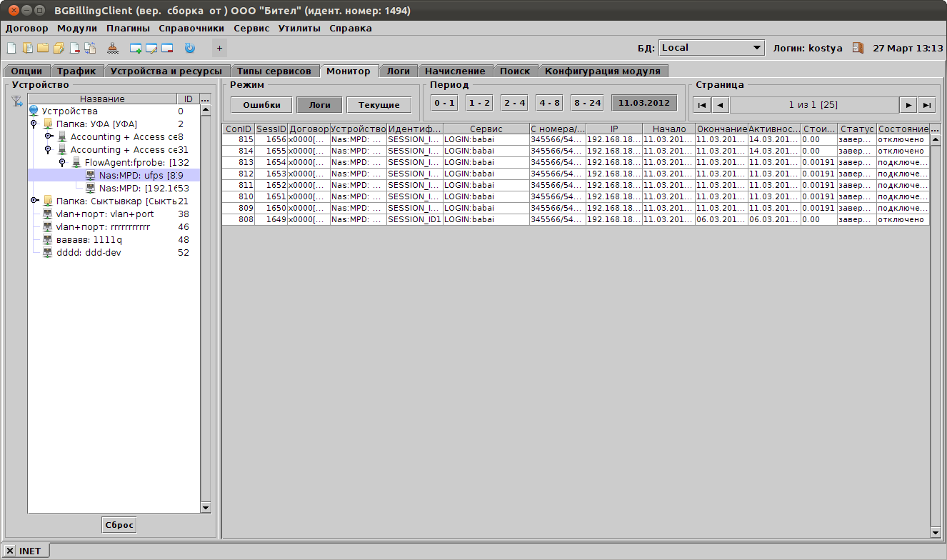Switch to the Начисление tab
The height and width of the screenshot is (560, 947).
point(455,71)
